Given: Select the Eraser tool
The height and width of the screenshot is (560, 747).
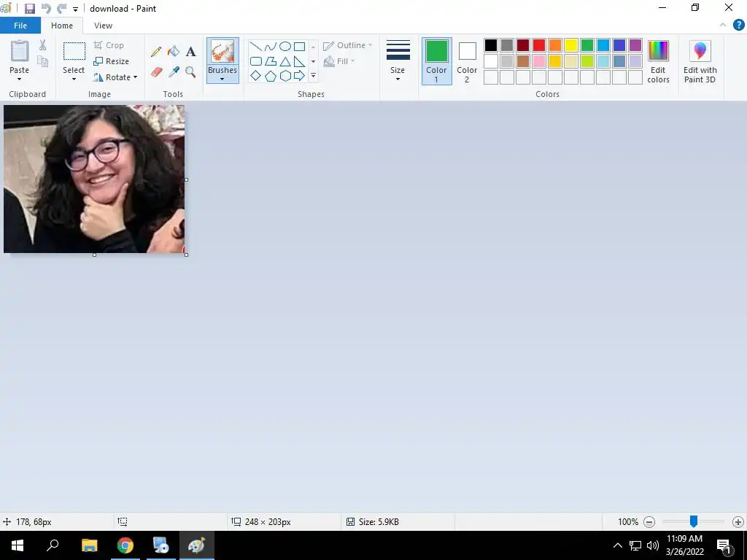Looking at the screenshot, I should point(156,72).
